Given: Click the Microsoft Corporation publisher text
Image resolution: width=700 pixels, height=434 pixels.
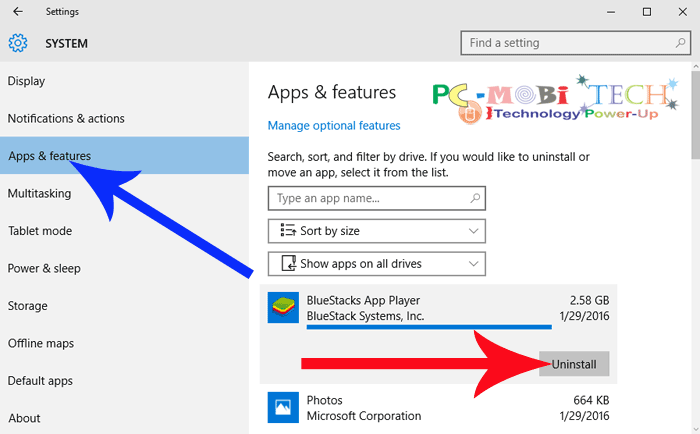Looking at the screenshot, I should (x=364, y=416).
